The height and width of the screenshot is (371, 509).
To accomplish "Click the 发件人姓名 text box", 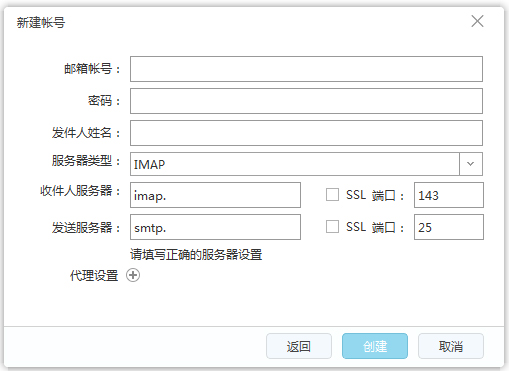I will tap(306, 133).
